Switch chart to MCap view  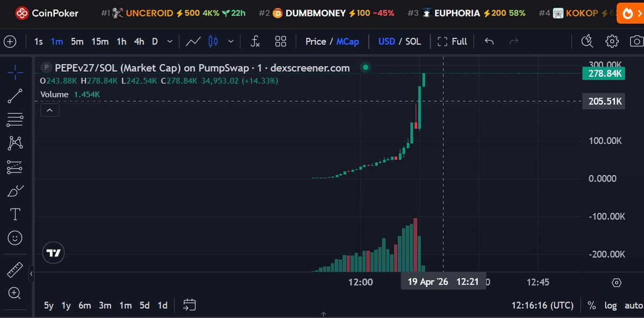coord(348,41)
